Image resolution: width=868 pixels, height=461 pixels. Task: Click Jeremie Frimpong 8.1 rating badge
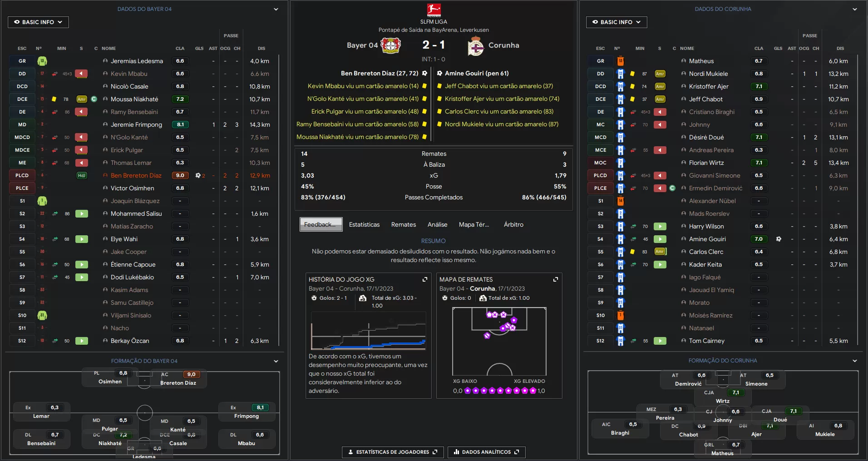180,124
